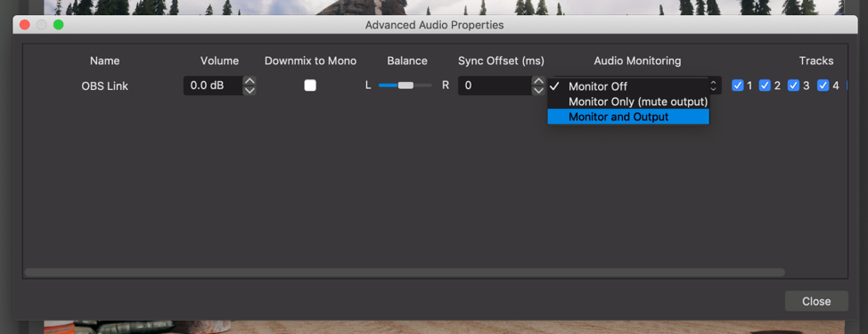The height and width of the screenshot is (334, 868).
Task: Select Monitor and Output option
Action: pyautogui.click(x=628, y=117)
